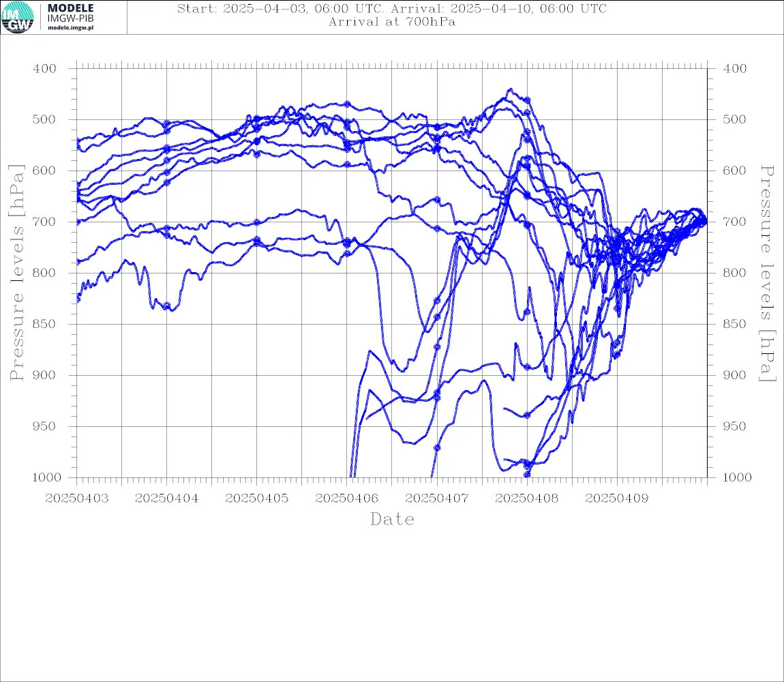Click date label 20250403
This screenshot has width=784, height=682.
point(76,499)
